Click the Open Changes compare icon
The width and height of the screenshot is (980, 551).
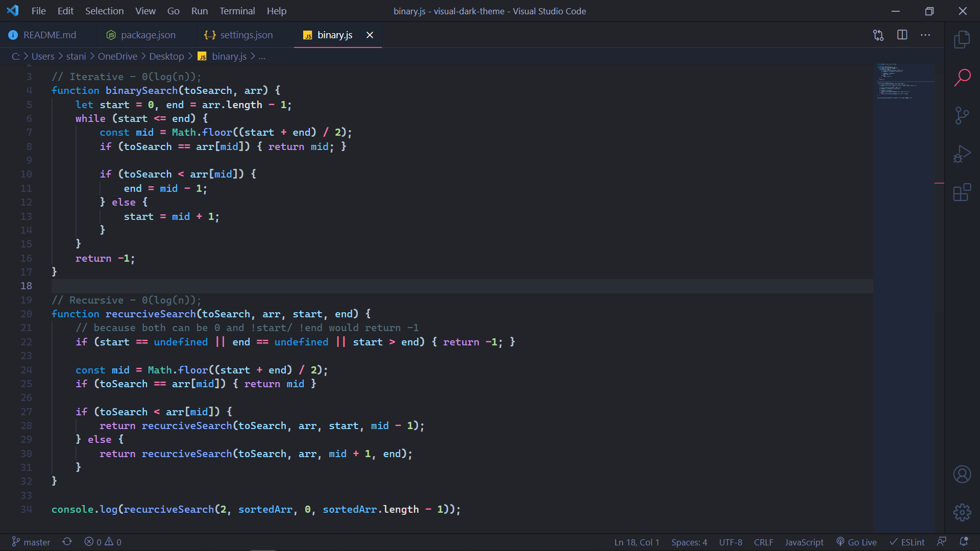coord(878,35)
